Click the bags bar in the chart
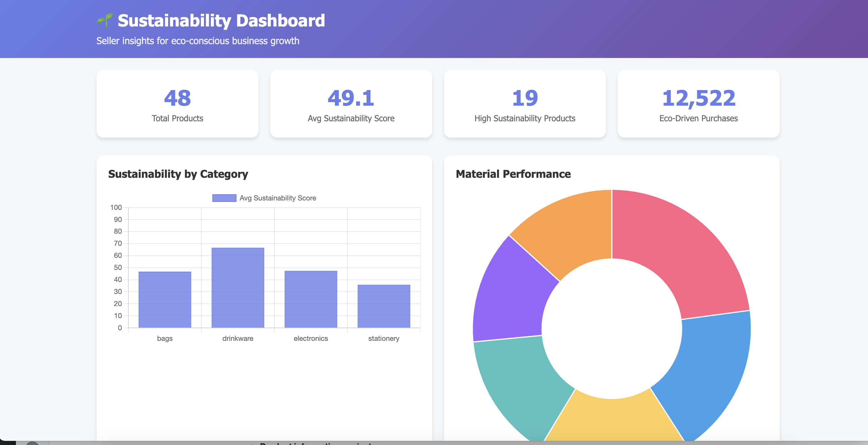Image resolution: width=868 pixels, height=445 pixels. point(165,300)
